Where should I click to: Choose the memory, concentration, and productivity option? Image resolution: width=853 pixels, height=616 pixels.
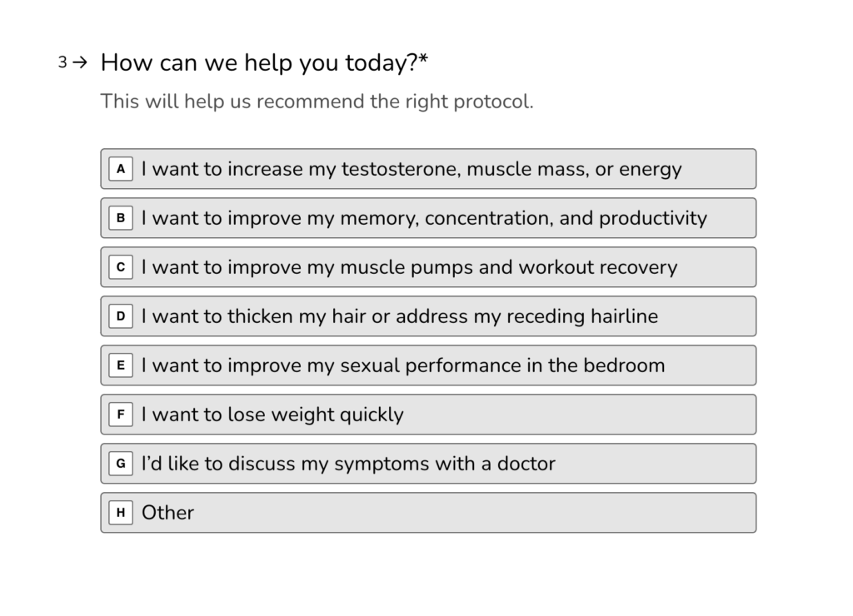(427, 218)
